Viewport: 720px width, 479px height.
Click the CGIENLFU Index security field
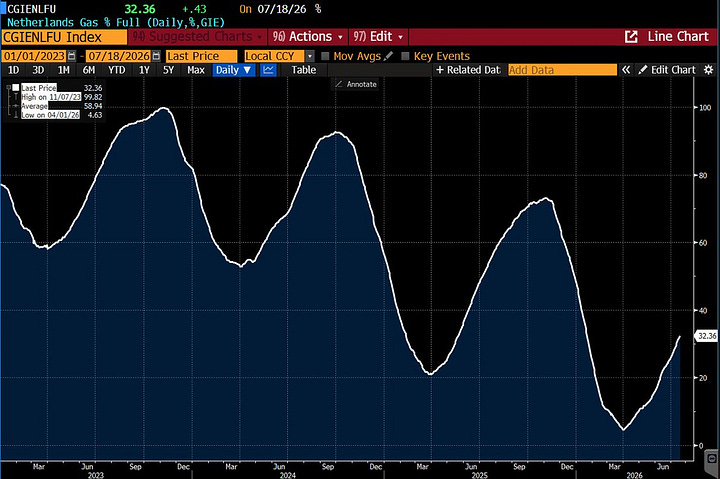(x=64, y=37)
